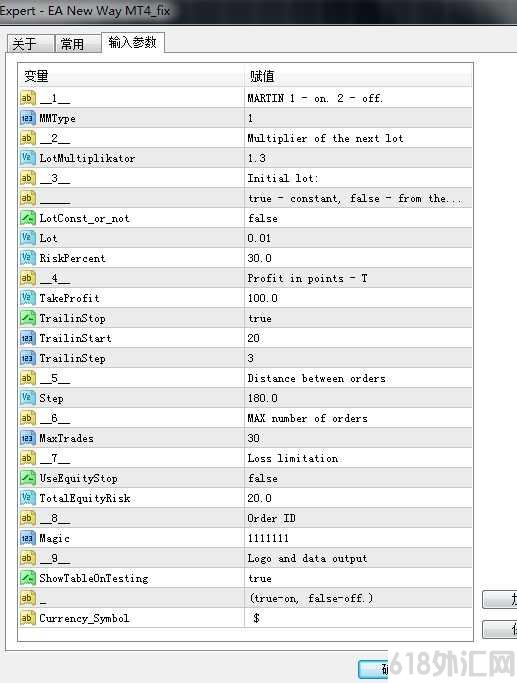Click the double icon beside LotMultiplikator
The image size is (517, 683).
tap(27, 158)
